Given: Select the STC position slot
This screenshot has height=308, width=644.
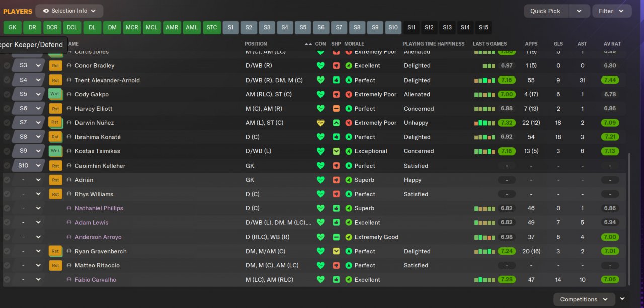Looking at the screenshot, I should pos(211,27).
